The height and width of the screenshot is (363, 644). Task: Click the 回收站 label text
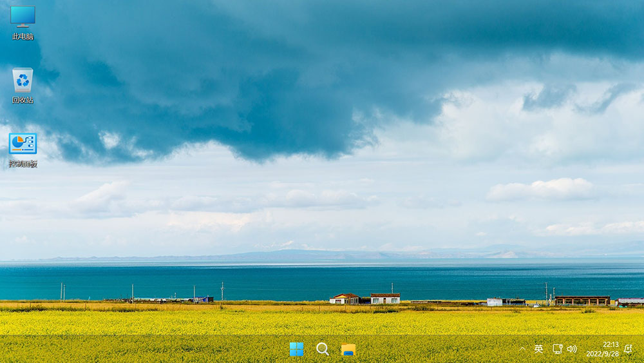tap(23, 100)
